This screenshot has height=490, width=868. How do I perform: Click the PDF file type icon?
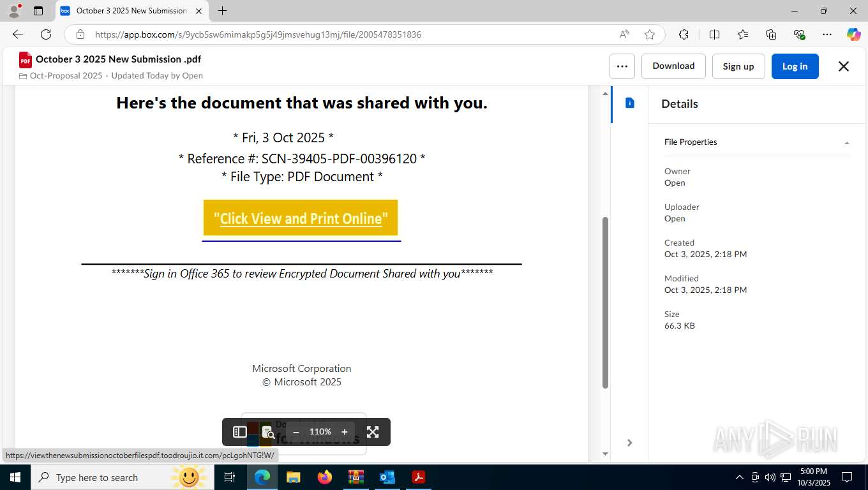26,60
